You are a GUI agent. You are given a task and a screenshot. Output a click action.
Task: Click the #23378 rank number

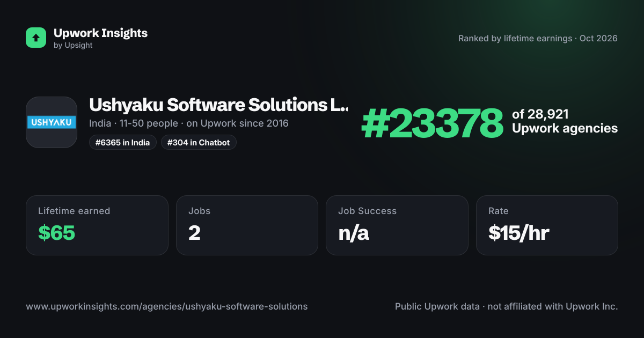pos(432,123)
